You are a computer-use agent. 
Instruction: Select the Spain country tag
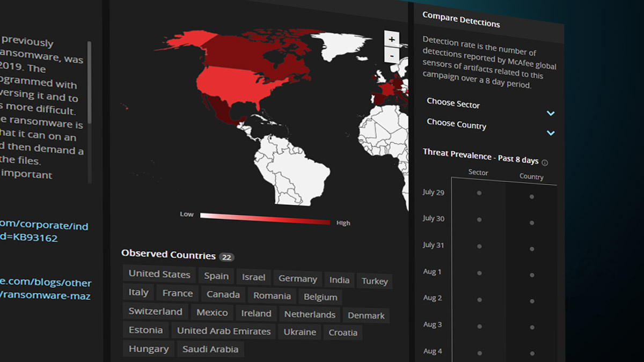click(x=216, y=276)
